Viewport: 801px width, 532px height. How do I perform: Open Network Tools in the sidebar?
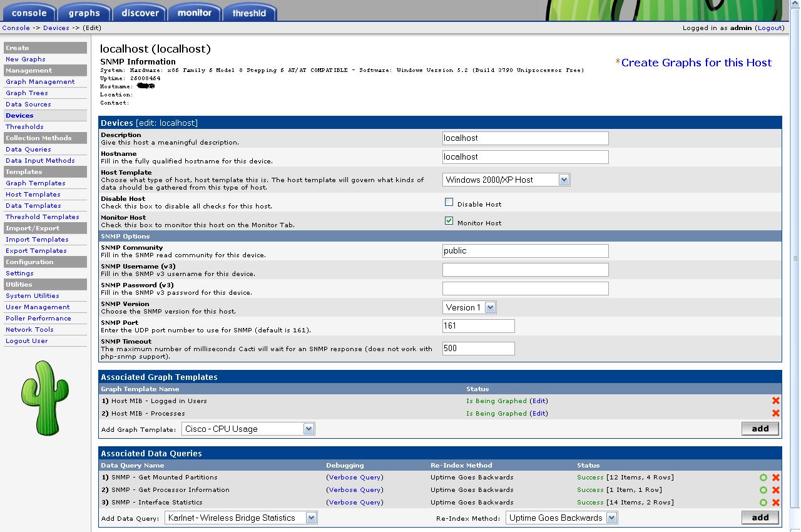pos(29,330)
